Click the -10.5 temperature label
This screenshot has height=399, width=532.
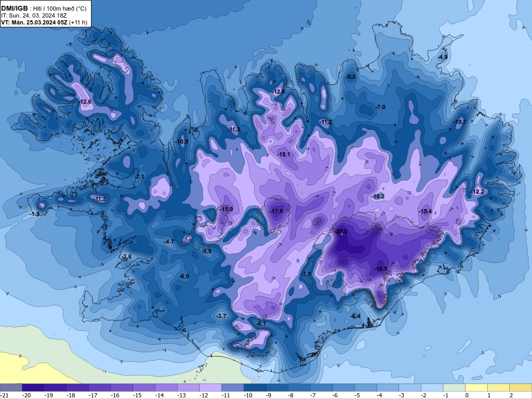coord(181,142)
